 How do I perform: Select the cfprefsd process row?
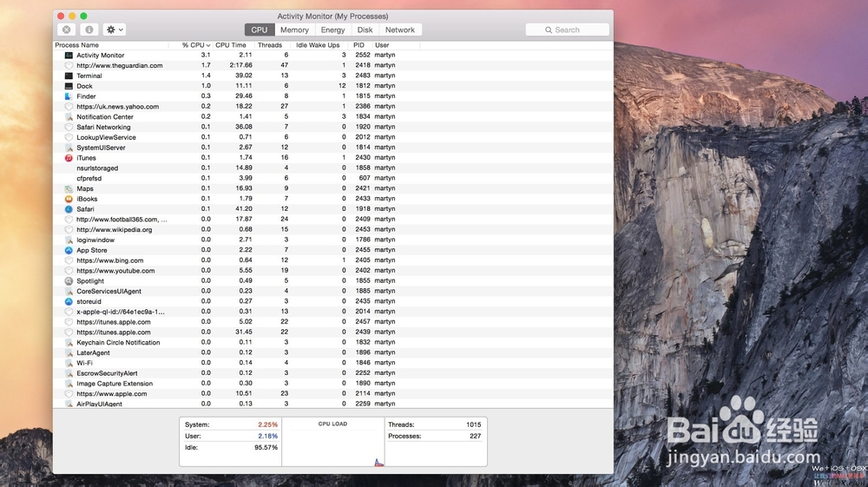click(x=333, y=178)
